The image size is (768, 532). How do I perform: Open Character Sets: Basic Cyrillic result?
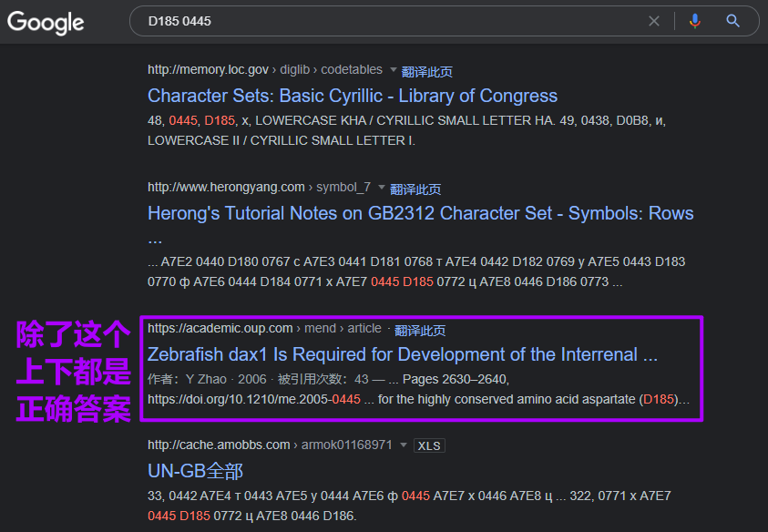coord(353,96)
